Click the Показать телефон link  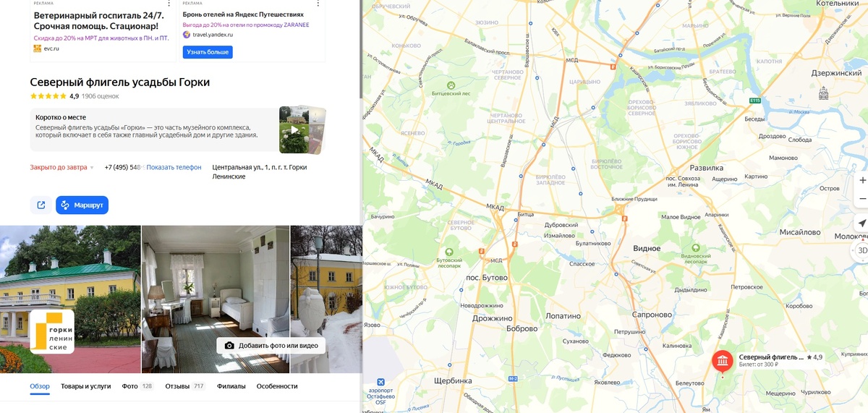pos(174,167)
